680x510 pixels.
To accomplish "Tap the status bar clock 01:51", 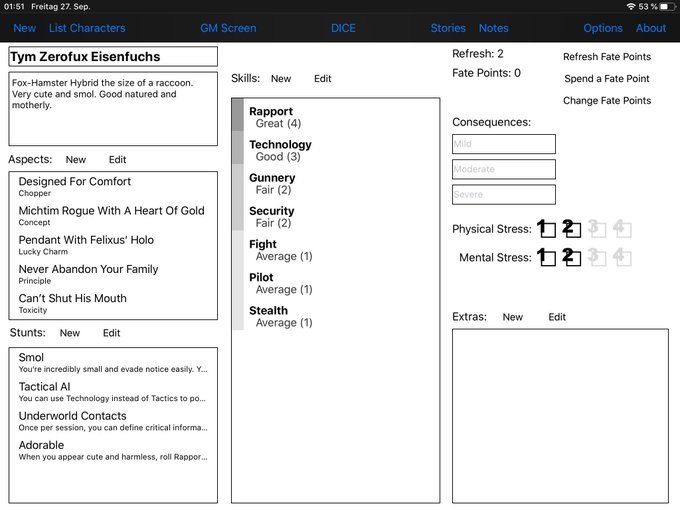I will point(14,7).
